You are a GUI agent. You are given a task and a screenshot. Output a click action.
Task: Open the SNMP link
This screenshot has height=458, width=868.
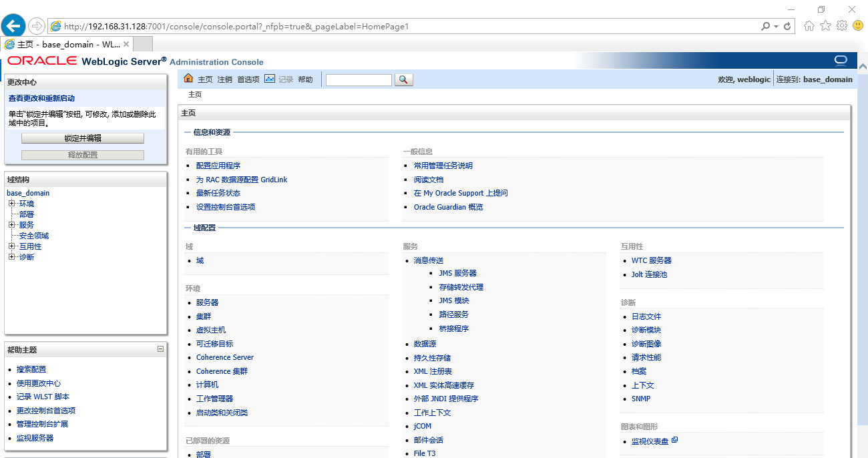[x=641, y=399]
